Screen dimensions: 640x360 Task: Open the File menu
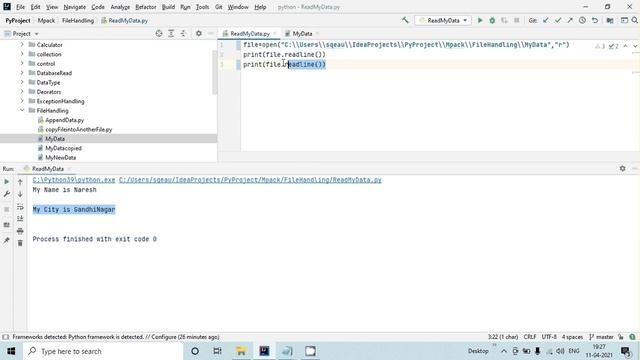20,7
